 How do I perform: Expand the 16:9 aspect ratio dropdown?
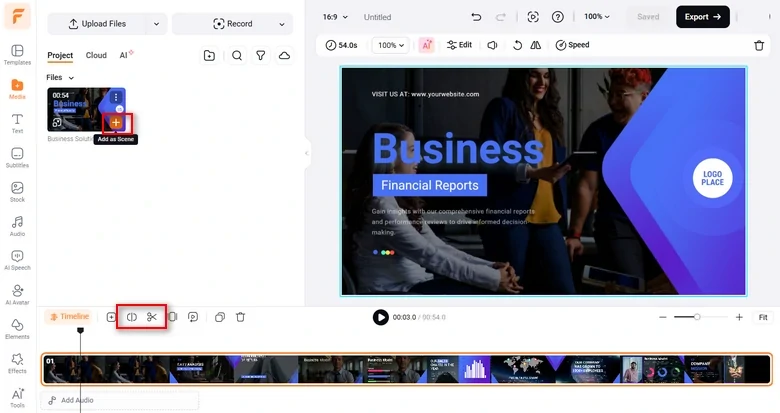(335, 17)
